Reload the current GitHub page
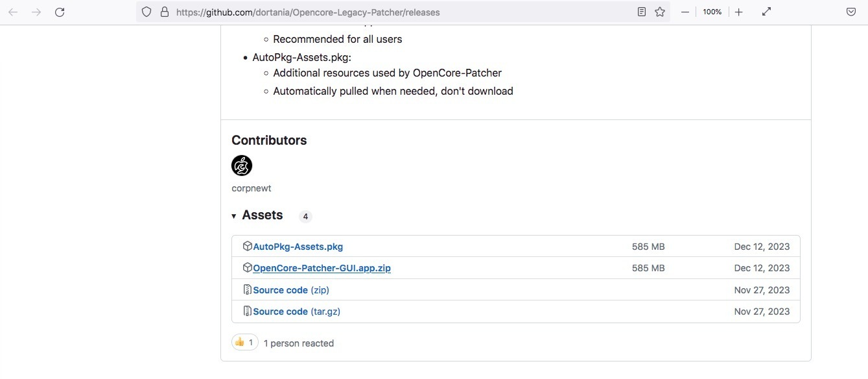Screen dimensions: 868x379 (60, 12)
